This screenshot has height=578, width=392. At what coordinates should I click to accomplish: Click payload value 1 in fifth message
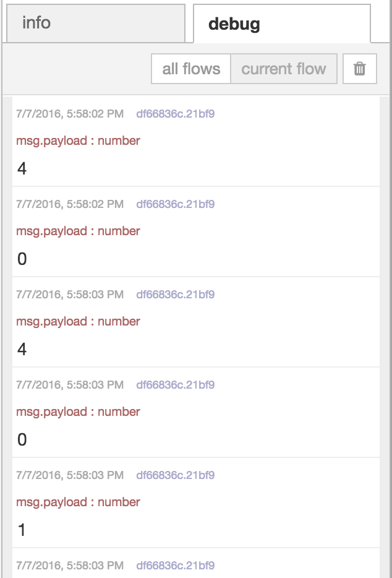22,530
